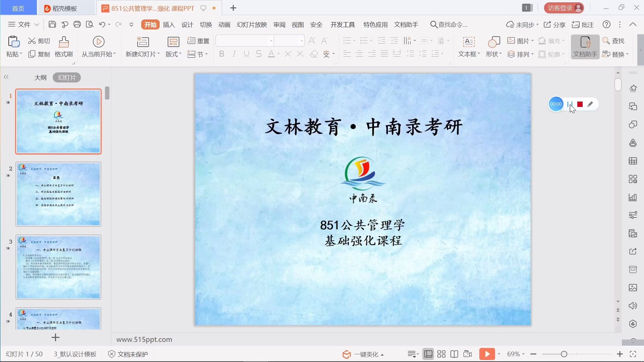This screenshot has width=644, height=362.
Task: Click the Print icon
Action: [77, 24]
